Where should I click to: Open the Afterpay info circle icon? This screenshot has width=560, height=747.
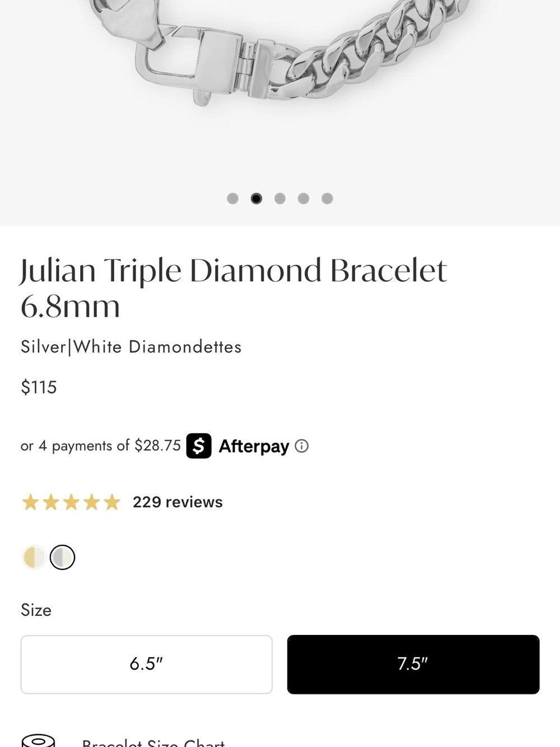(x=302, y=446)
